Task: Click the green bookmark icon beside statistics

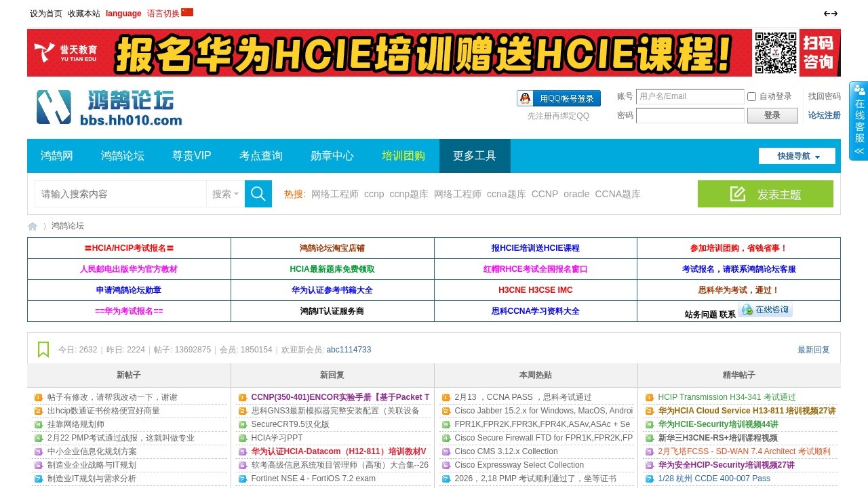Action: tap(43, 350)
